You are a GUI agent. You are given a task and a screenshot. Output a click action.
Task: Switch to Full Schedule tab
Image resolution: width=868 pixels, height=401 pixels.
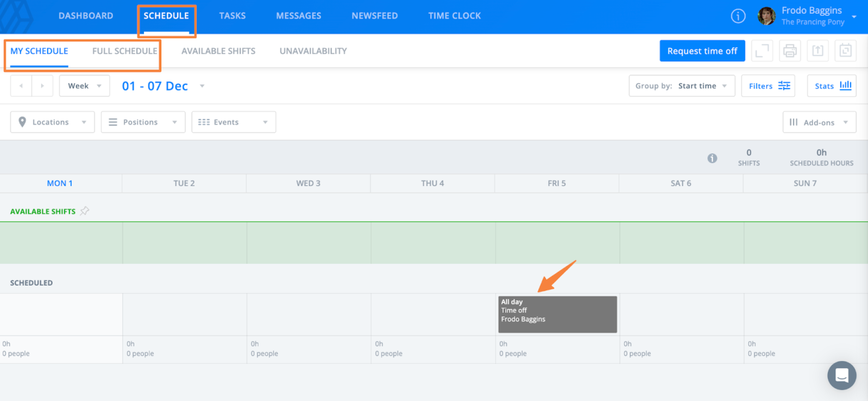point(125,51)
